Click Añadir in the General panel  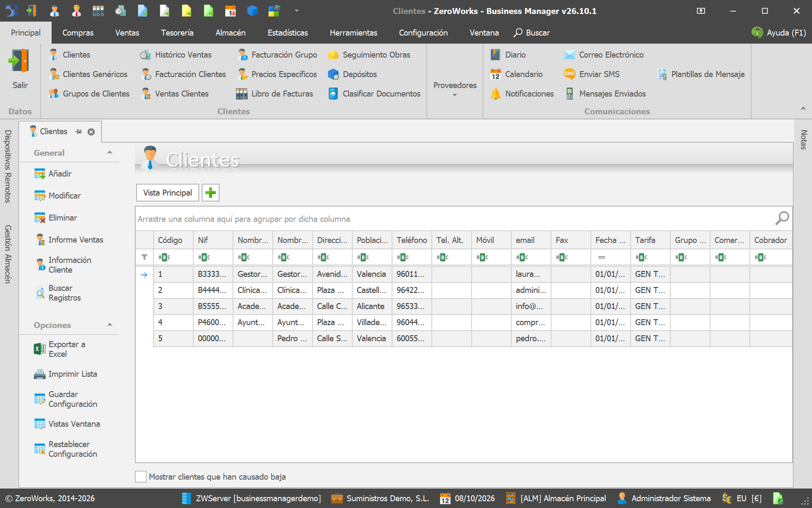(53, 174)
